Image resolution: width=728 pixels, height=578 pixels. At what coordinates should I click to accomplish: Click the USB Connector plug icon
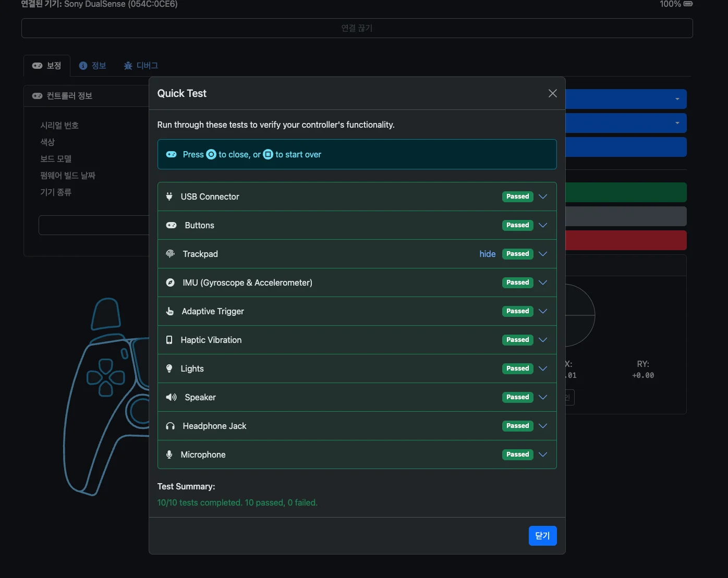click(169, 196)
